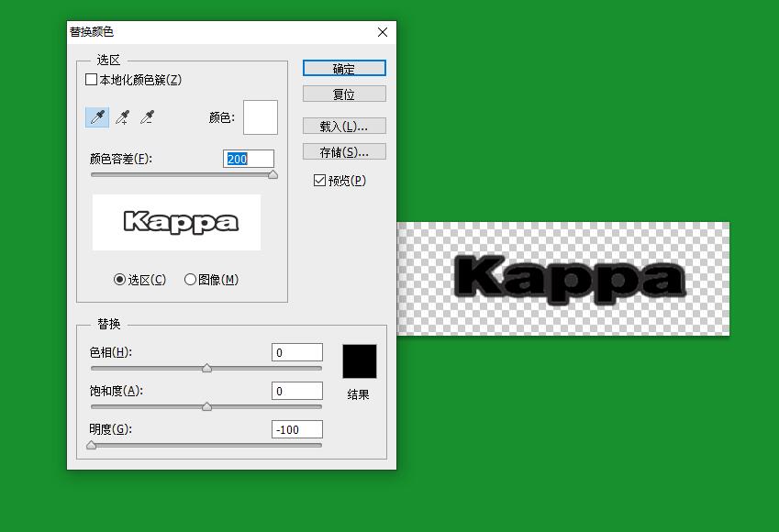Click the 饱和度 saturation slider handle
Viewport: 779px width, 532px height.
pyautogui.click(x=206, y=406)
